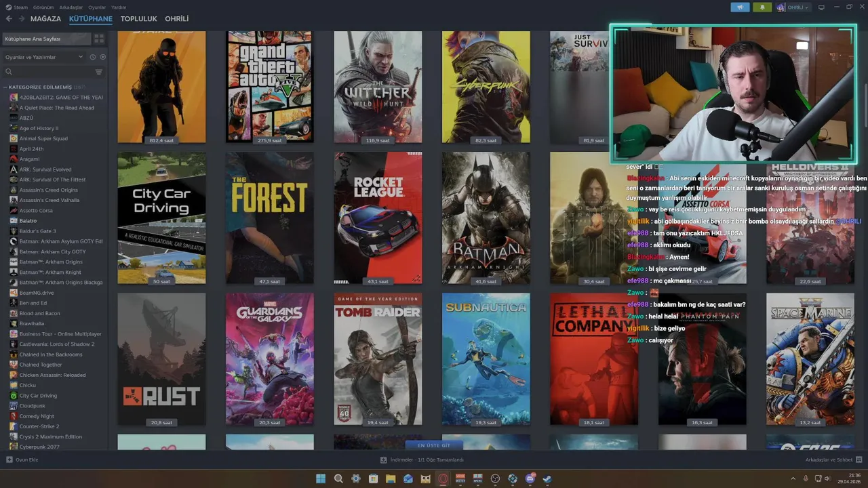Go back with the left arrow
This screenshot has height=488, width=868.
coord(9,19)
